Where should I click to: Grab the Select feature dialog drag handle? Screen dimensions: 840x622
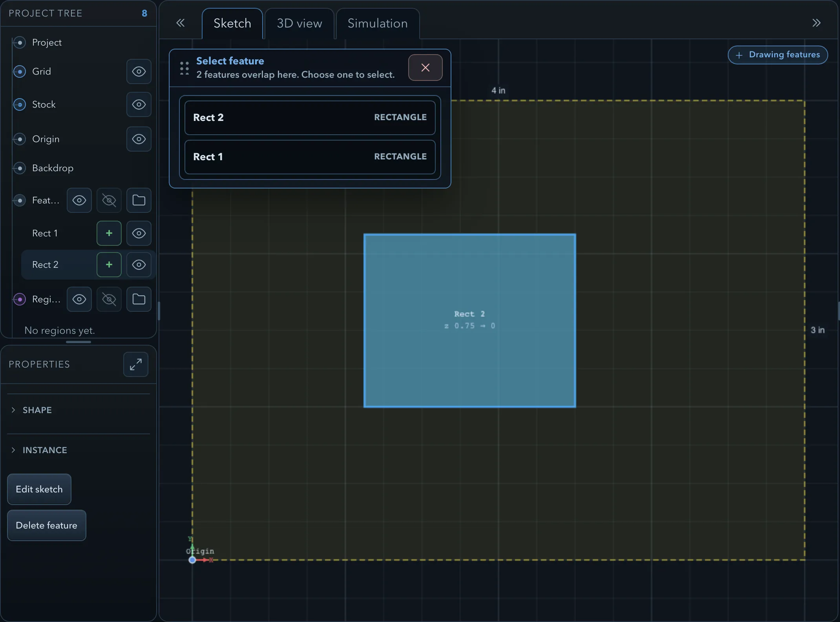(x=184, y=68)
